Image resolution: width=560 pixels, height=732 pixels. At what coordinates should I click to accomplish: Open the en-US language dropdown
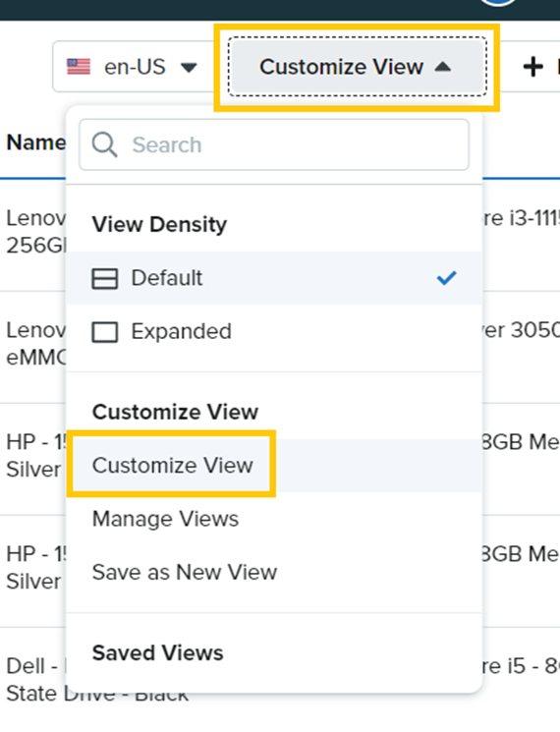pyautogui.click(x=133, y=67)
